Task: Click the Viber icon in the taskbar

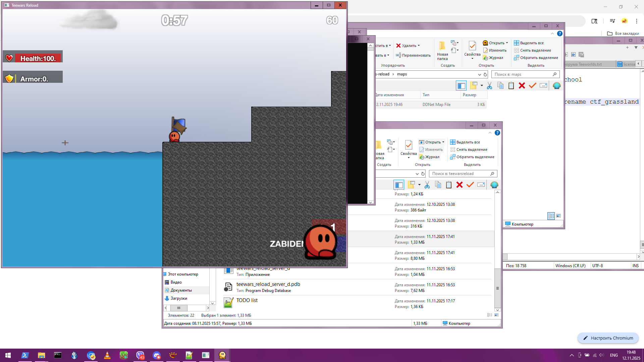Action: 140,355
